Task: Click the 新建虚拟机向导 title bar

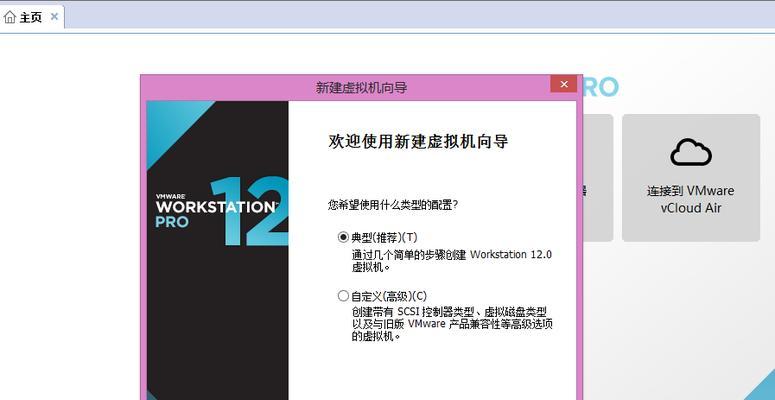Action: click(x=361, y=88)
